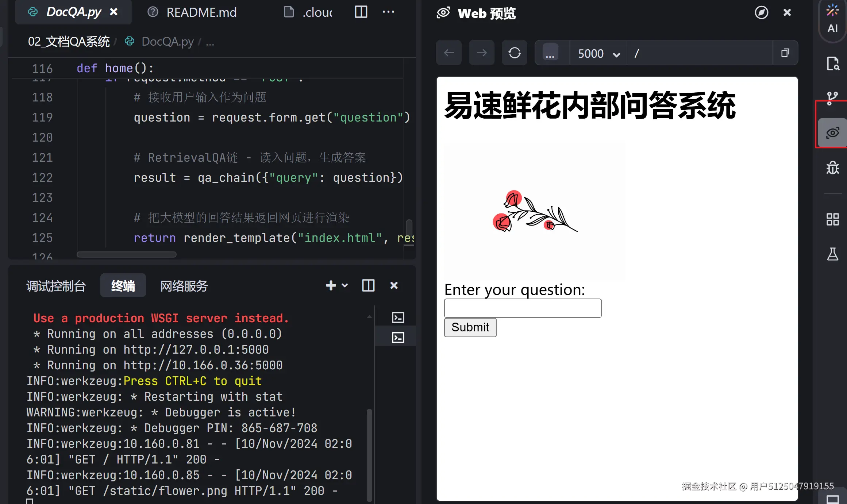The height and width of the screenshot is (504, 847).
Task: Go back in web preview
Action: (449, 53)
